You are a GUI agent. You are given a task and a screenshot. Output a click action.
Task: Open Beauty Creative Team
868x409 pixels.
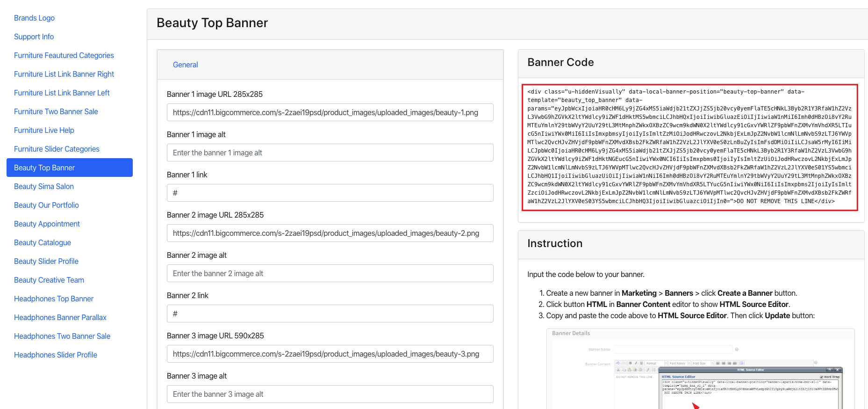[49, 280]
